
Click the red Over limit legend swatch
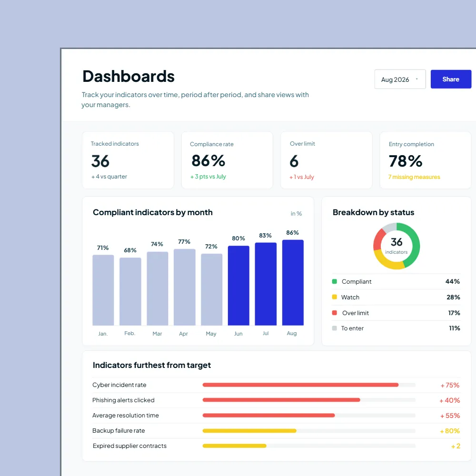(x=335, y=313)
